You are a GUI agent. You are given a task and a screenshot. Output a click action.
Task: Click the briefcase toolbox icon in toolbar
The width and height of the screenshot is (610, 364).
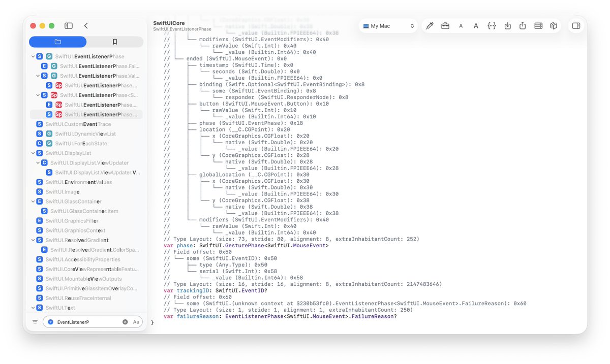[x=445, y=26]
